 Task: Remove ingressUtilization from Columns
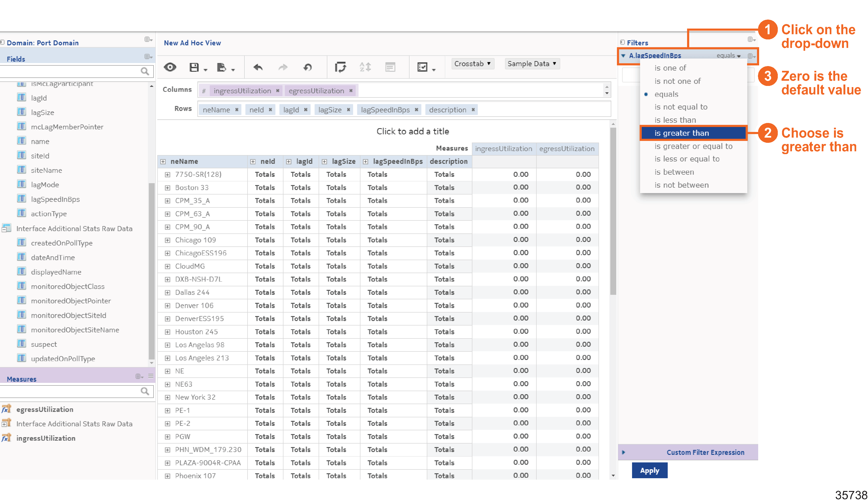click(278, 91)
